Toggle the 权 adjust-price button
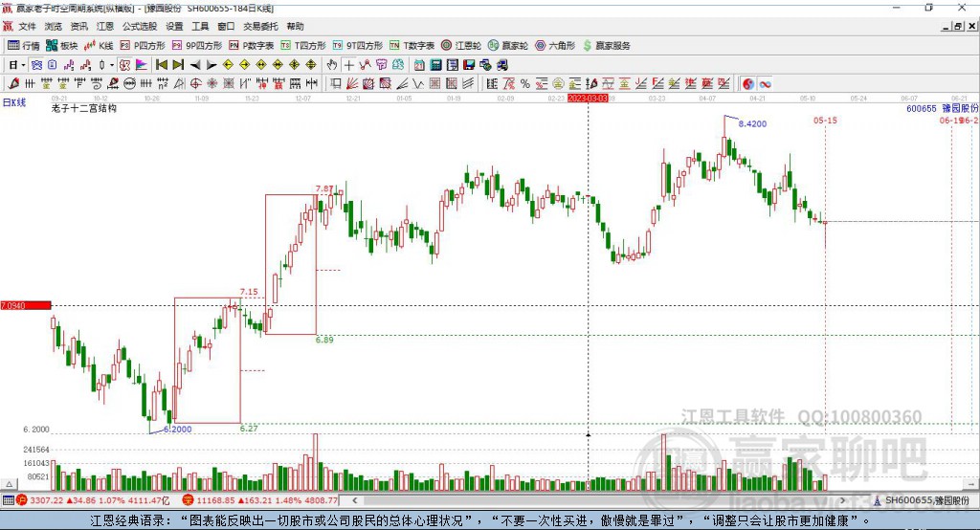The width and height of the screenshot is (980, 530). (125, 65)
